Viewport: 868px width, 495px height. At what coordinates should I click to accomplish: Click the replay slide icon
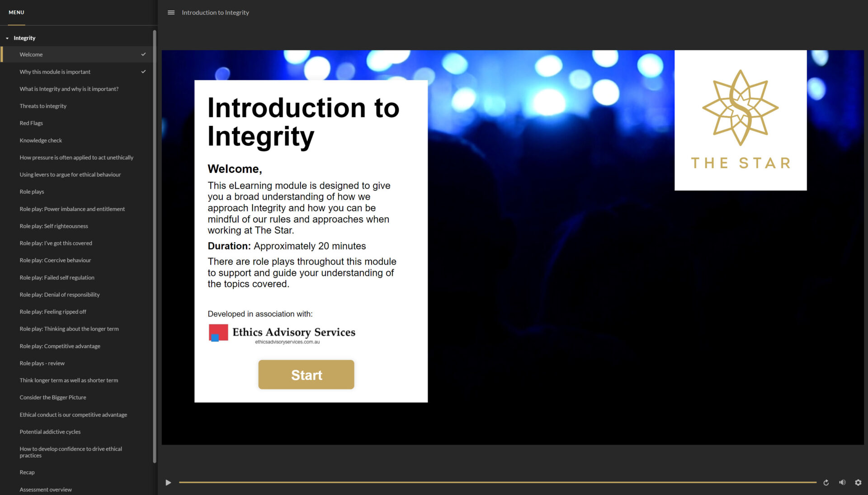pos(826,482)
